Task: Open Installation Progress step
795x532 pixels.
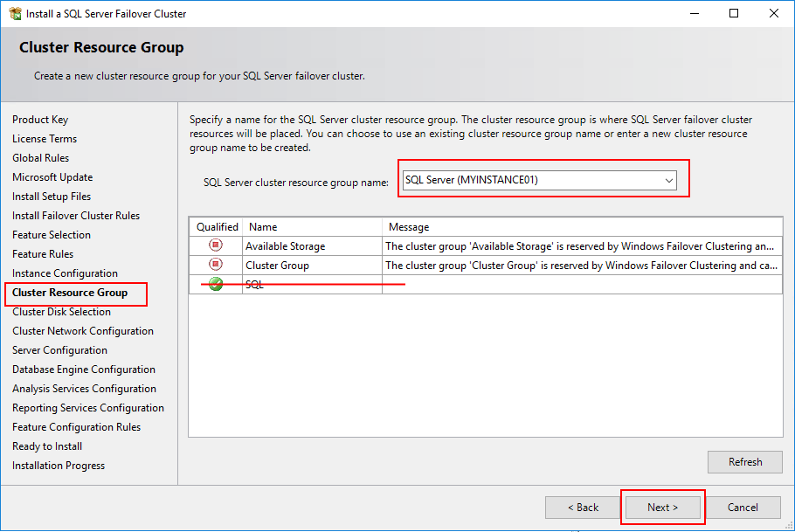Action: [59, 466]
